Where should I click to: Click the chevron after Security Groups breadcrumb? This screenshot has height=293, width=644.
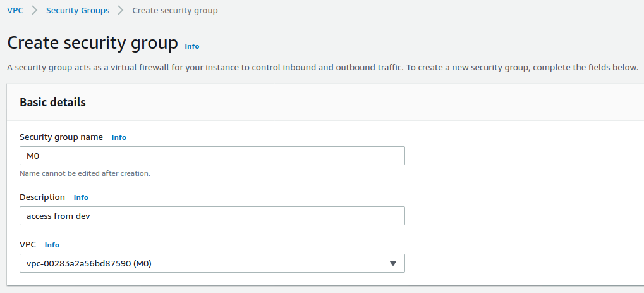[121, 11]
